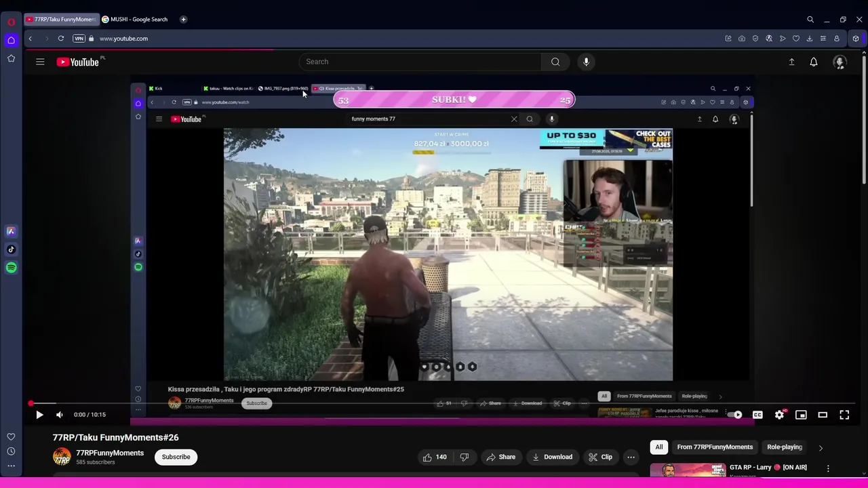Switch to miniplayer mode
868x488 pixels.
pyautogui.click(x=801, y=415)
